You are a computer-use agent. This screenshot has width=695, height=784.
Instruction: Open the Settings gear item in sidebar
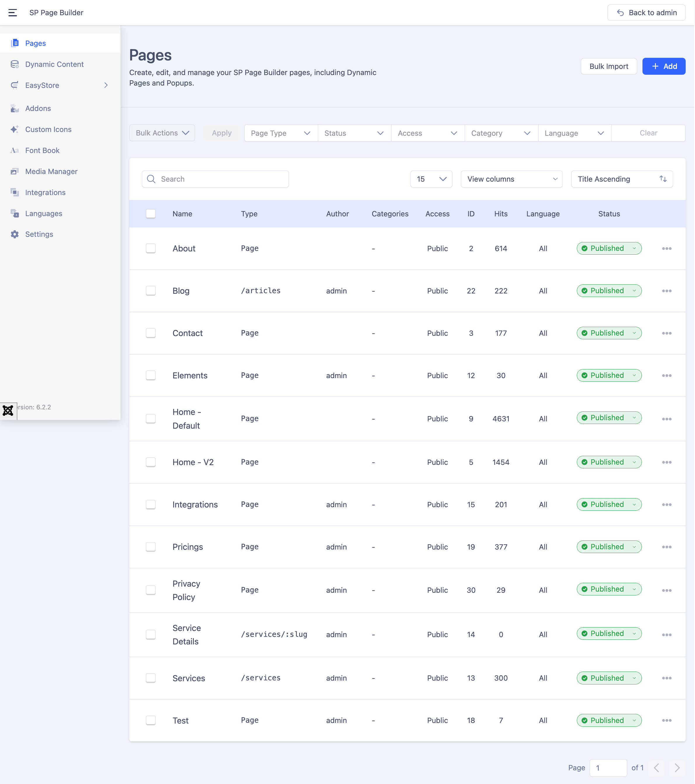[39, 234]
